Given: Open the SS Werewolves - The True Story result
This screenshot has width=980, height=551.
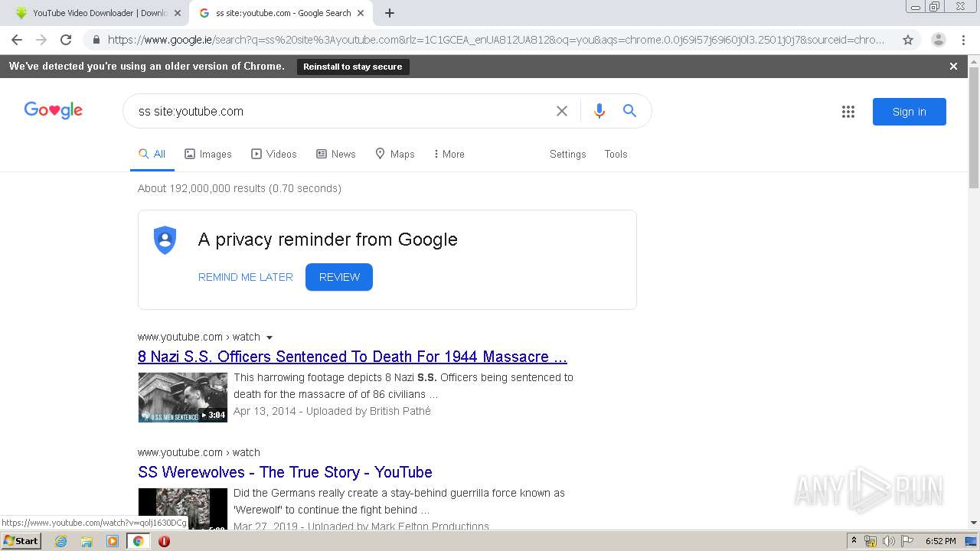Looking at the screenshot, I should tap(285, 472).
